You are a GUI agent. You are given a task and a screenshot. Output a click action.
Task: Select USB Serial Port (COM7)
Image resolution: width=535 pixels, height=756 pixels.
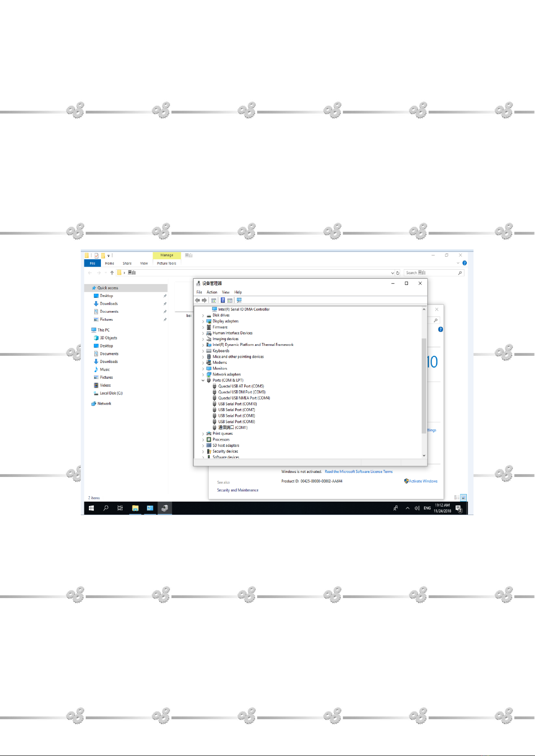(x=237, y=410)
